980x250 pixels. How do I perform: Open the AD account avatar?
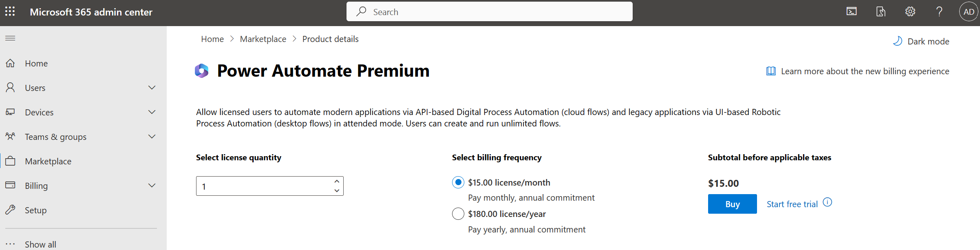969,11
